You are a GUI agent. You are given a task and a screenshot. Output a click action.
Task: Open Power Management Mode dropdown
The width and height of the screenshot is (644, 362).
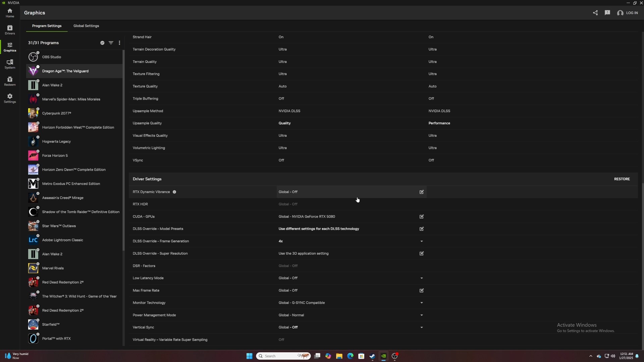click(x=422, y=315)
